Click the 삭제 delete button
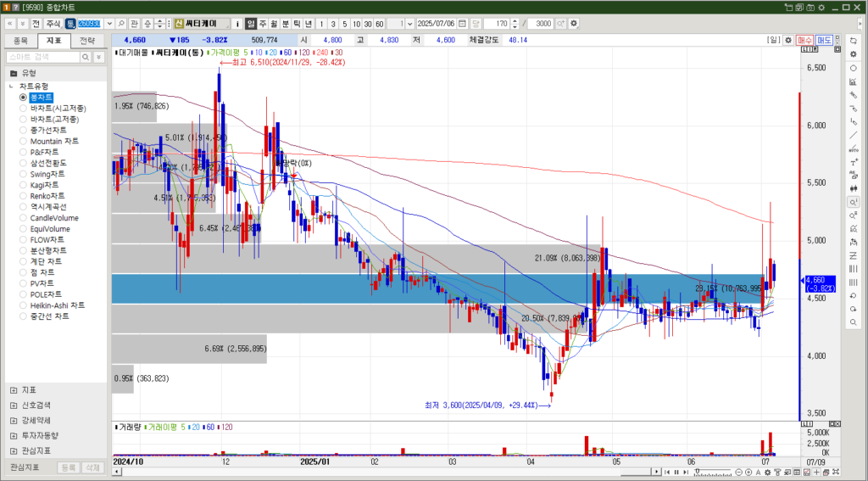The image size is (868, 481). (x=92, y=467)
